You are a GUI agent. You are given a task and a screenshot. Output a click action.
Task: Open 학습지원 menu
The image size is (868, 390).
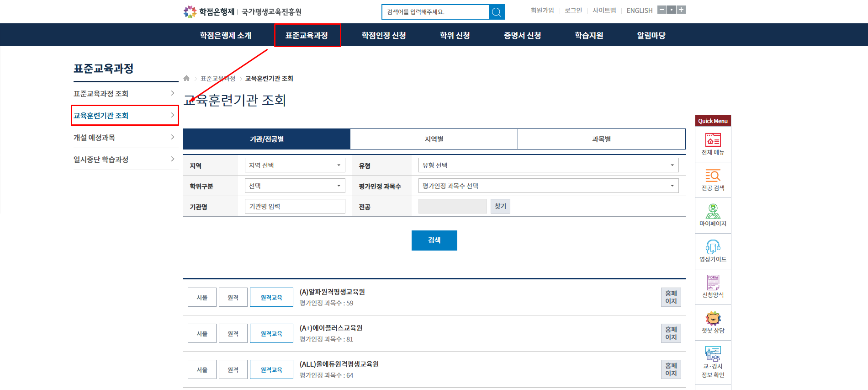click(589, 35)
